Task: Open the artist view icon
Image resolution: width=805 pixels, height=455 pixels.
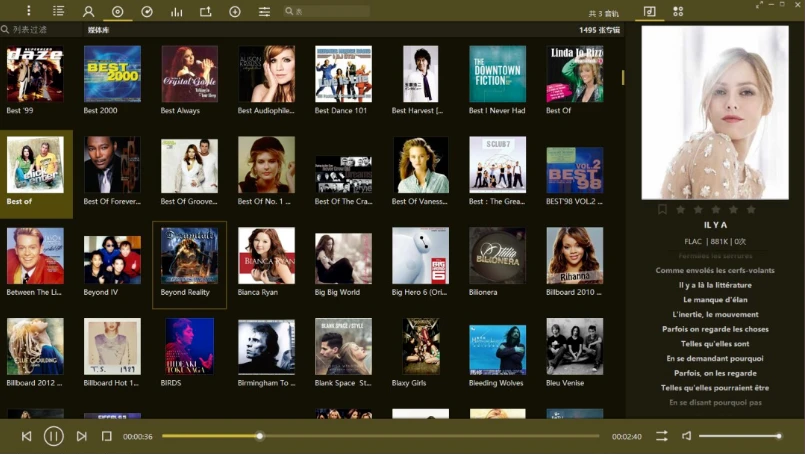Action: click(89, 12)
